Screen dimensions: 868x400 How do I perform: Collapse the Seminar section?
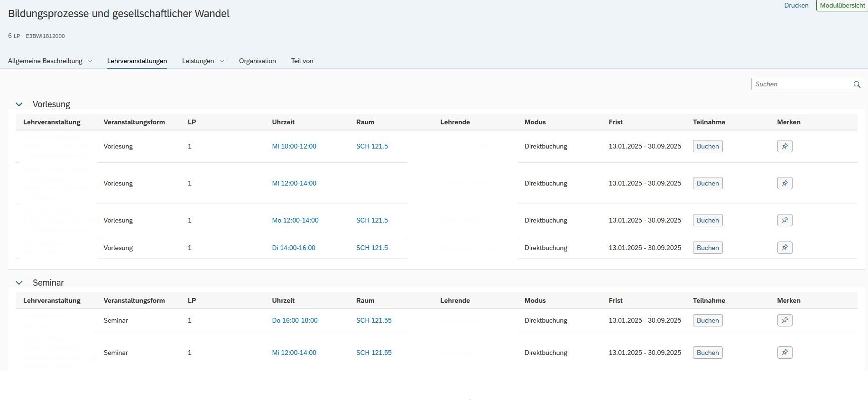pyautogui.click(x=19, y=283)
